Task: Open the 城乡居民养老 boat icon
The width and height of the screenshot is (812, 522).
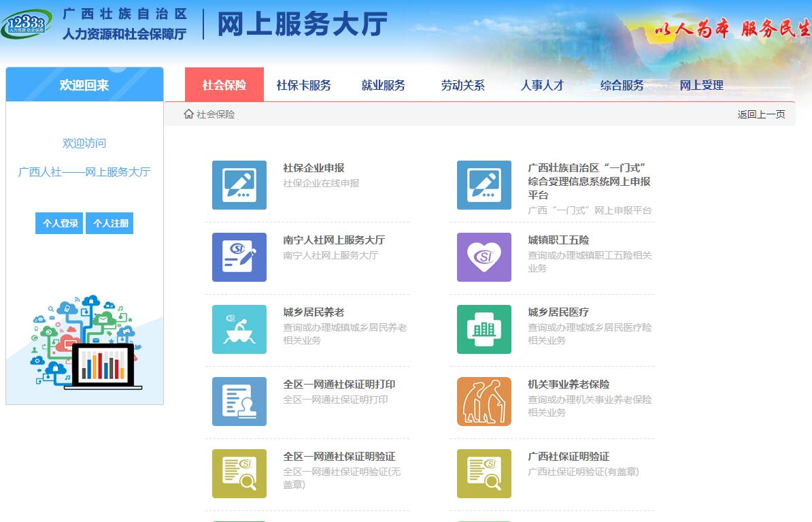Action: coord(239,329)
